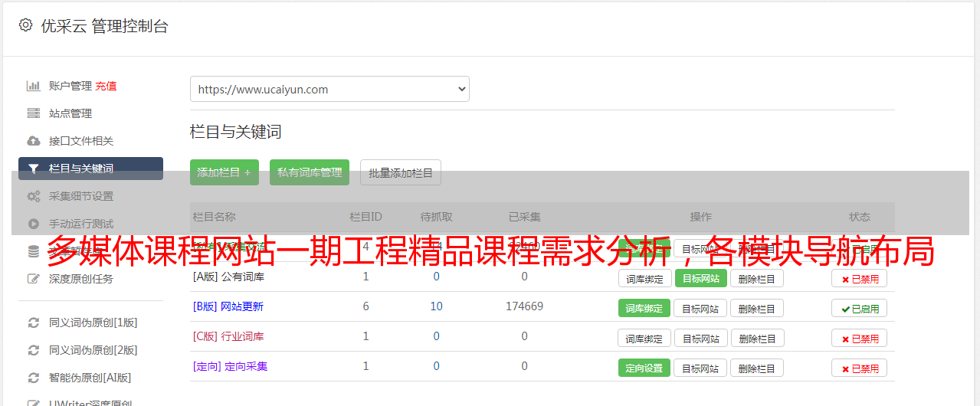
Task: Click the green 定向设置 button
Action: 644,368
